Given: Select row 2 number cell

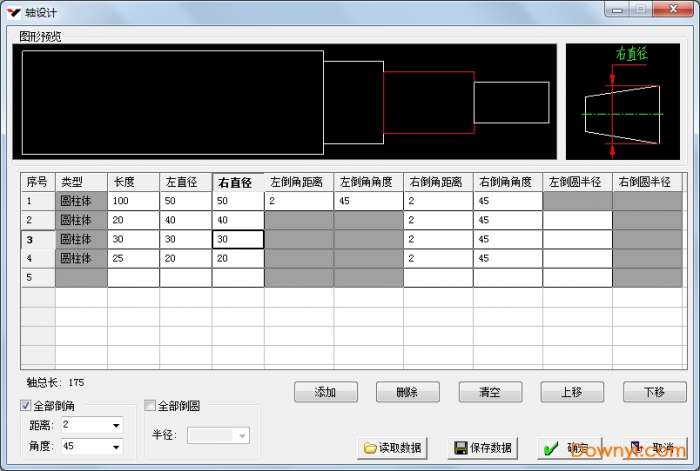Looking at the screenshot, I should [38, 220].
